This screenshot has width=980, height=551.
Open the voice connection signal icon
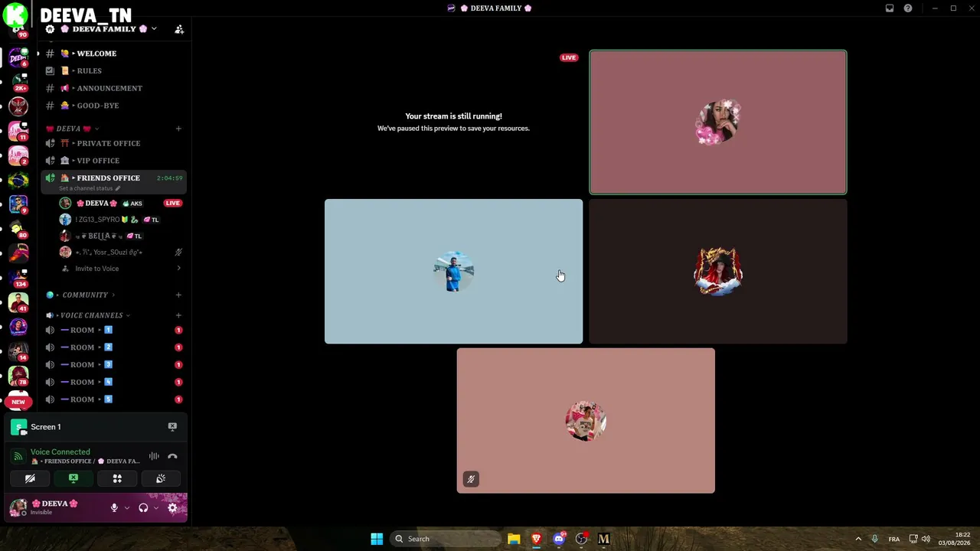(18, 457)
